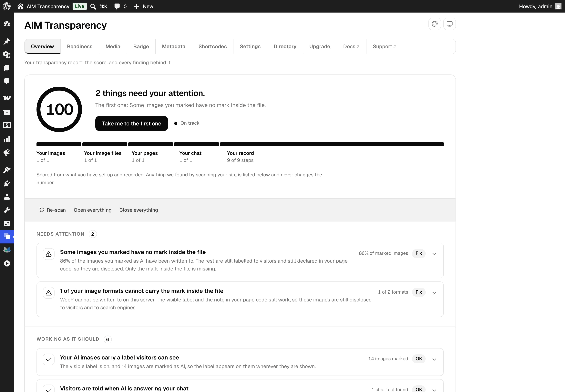Click 'Open everything' link
This screenshot has height=392, width=565.
tap(92, 210)
